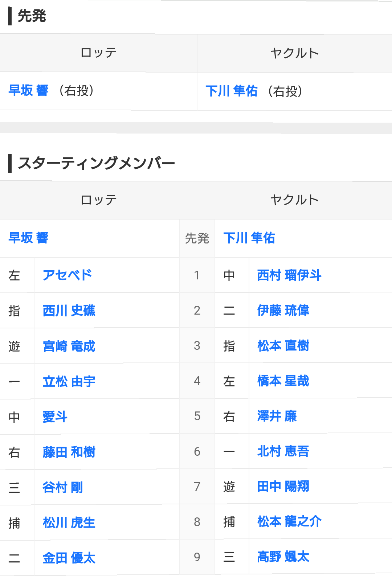Open 金田 優太 player page

69,558
